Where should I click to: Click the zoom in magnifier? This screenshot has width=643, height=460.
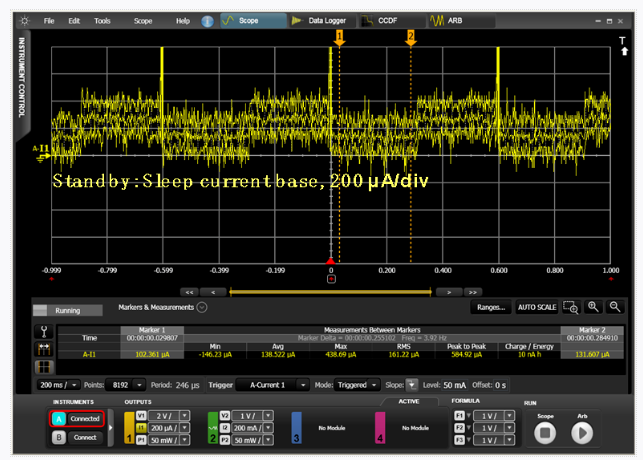(593, 307)
